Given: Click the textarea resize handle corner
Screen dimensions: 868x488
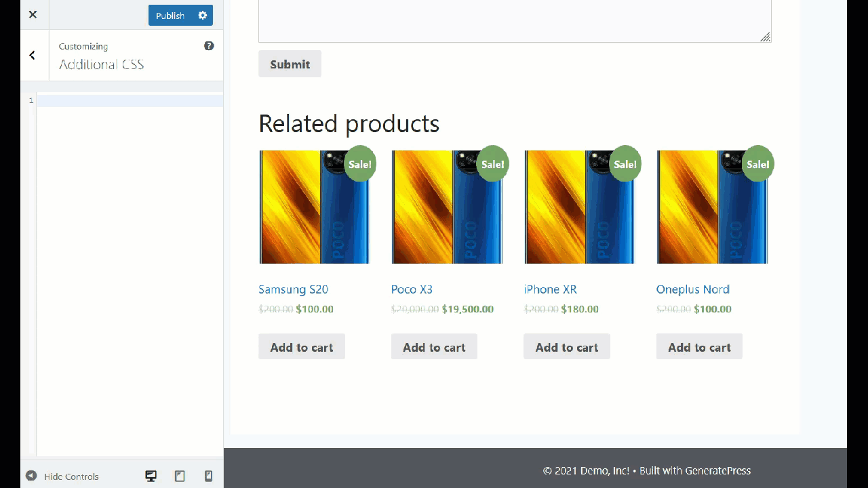Looking at the screenshot, I should (766, 37).
